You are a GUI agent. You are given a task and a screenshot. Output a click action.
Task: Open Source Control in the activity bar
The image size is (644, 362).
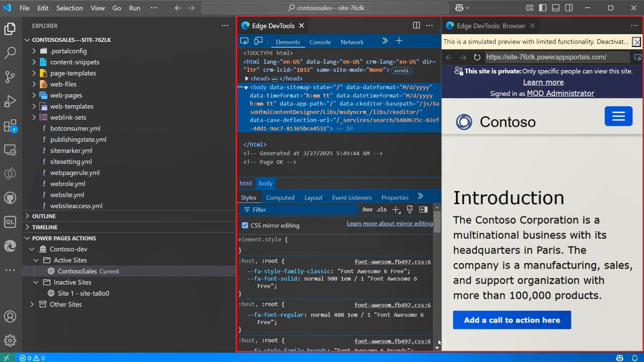coord(10,77)
